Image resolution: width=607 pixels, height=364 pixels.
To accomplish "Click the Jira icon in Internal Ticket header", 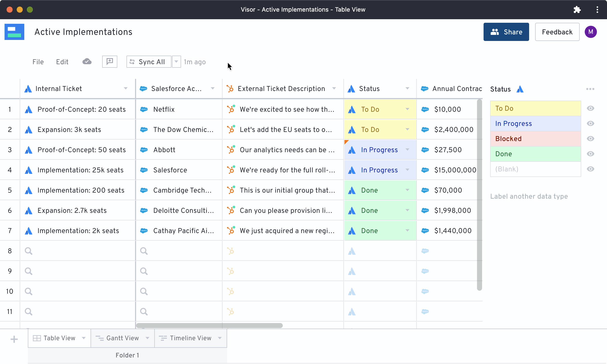I will [x=28, y=88].
